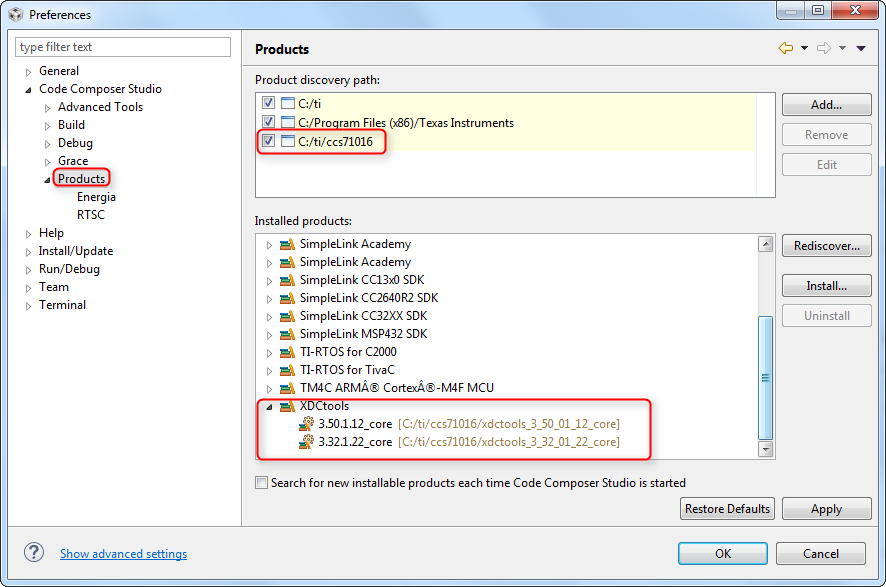This screenshot has height=587, width=886.
Task: Click the XDCtools product icon
Action: click(288, 406)
